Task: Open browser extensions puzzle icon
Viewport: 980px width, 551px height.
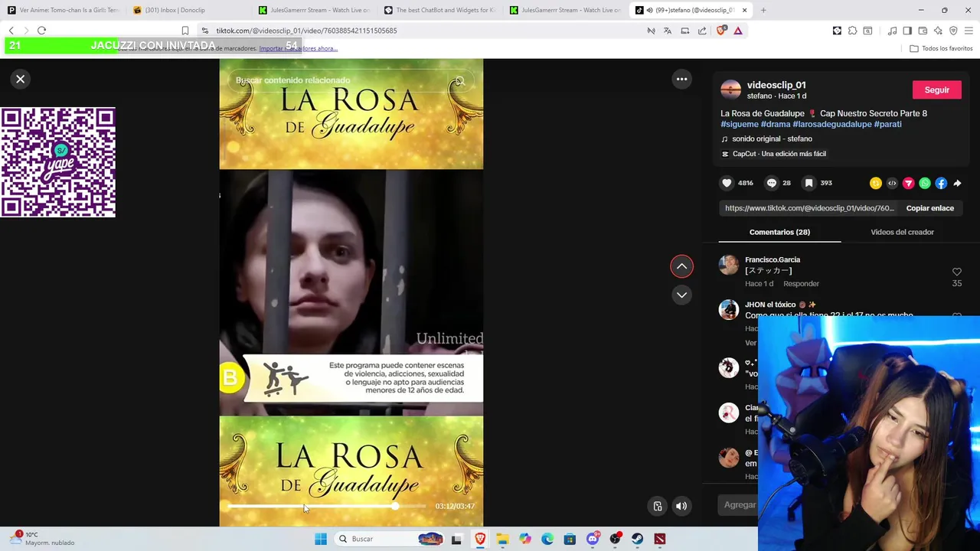Action: (852, 31)
